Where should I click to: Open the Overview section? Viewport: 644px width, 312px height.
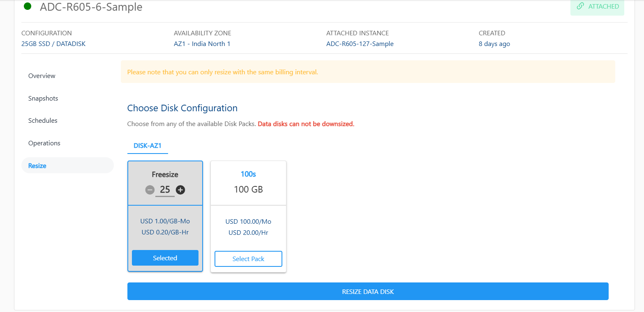pos(42,76)
